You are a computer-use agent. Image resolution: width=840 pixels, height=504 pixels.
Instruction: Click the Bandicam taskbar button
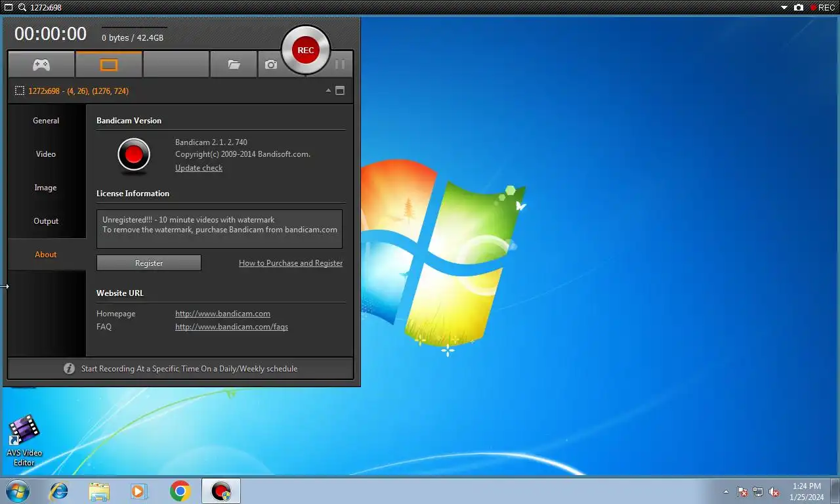pos(221,491)
